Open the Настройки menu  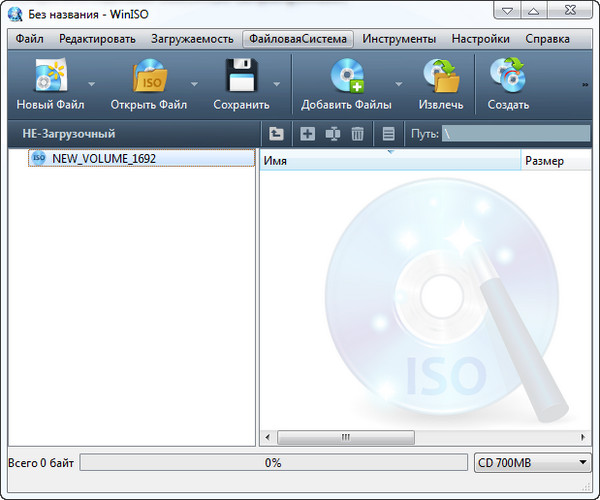(x=481, y=39)
